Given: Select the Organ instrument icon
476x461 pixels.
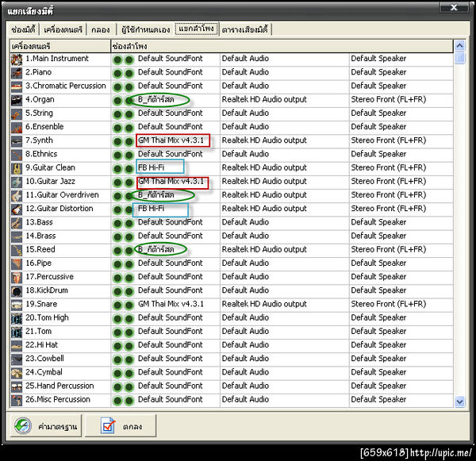Looking at the screenshot, I should tap(17, 100).
